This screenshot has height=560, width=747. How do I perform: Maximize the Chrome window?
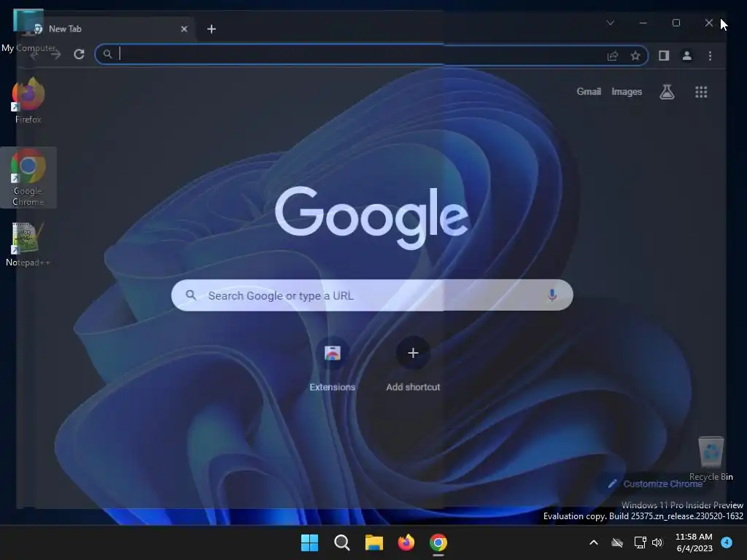coord(676,23)
